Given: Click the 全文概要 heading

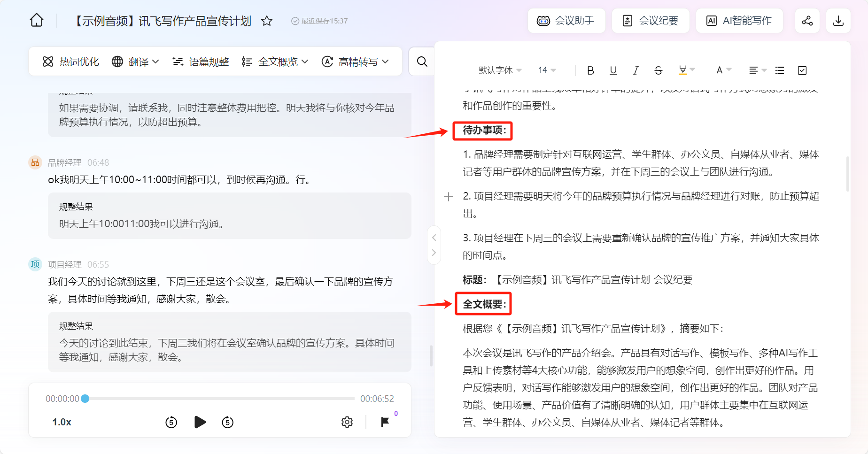Looking at the screenshot, I should click(x=485, y=304).
